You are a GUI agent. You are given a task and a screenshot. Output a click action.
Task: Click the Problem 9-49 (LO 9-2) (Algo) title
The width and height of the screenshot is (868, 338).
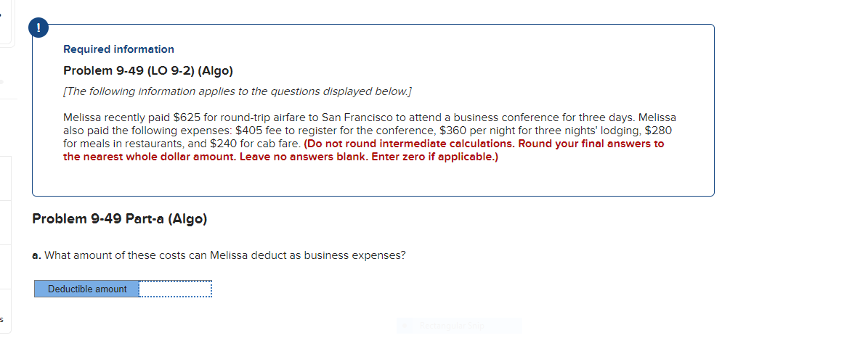(x=147, y=71)
